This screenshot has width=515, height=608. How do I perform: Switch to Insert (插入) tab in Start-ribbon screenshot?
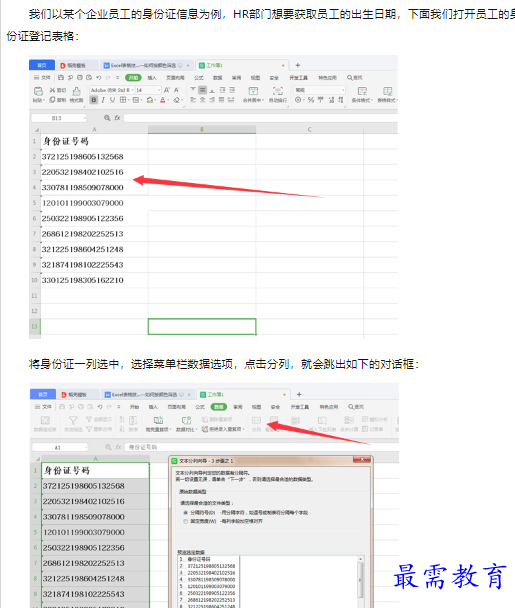(x=152, y=78)
